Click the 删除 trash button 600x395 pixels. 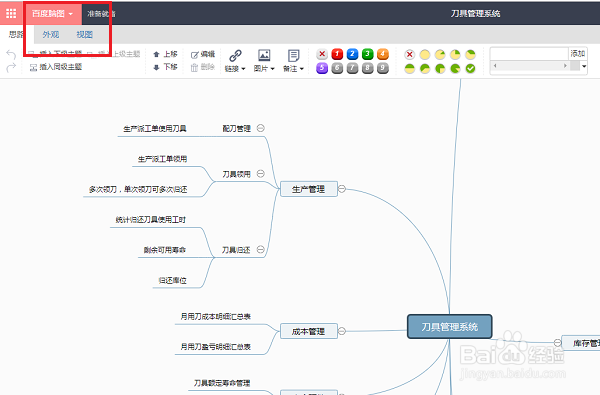203,67
